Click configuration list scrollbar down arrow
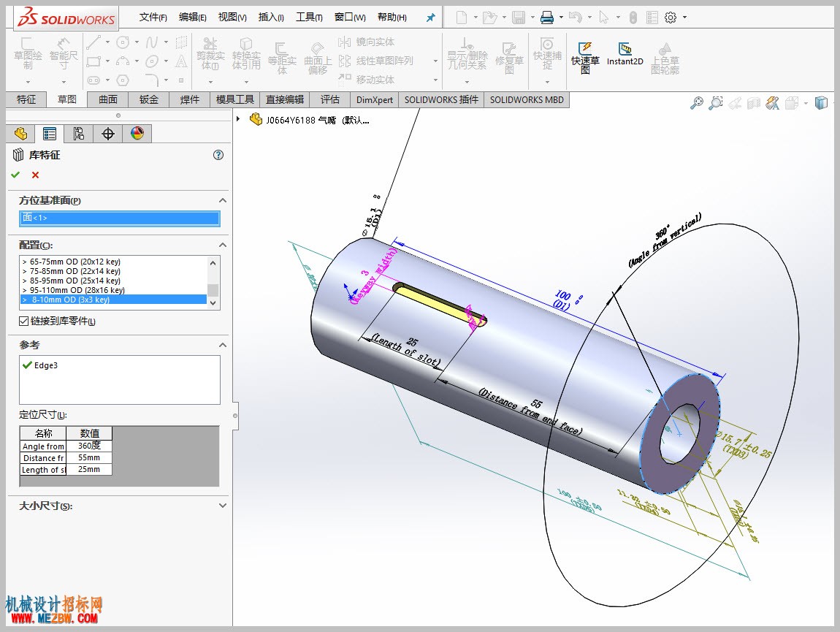840x632 pixels. 213,303
